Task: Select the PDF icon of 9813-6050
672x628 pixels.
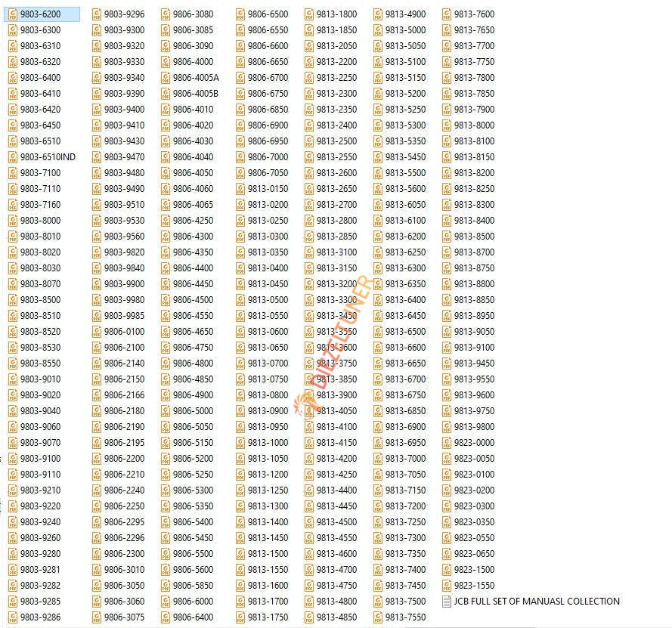Action: [x=378, y=205]
